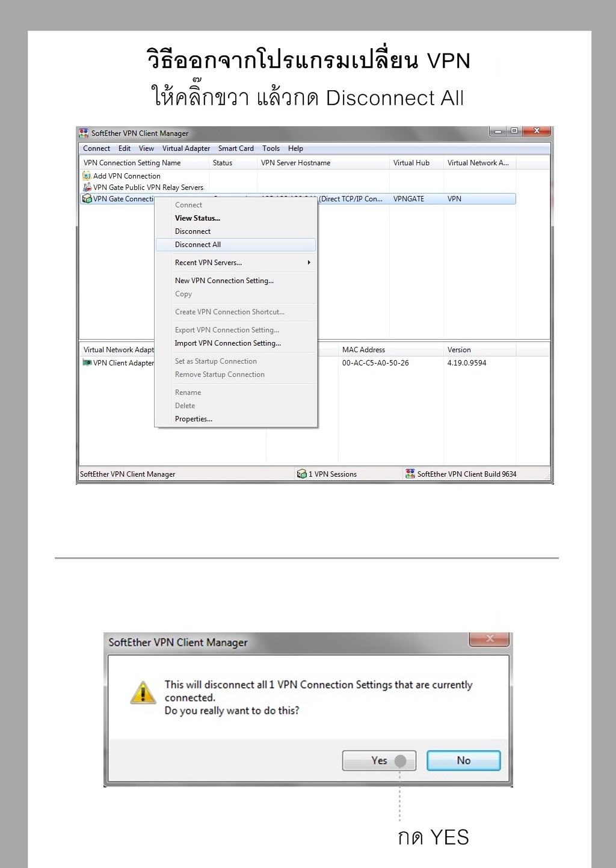Screen dimensions: 616x868
Task: Sort by VPN Server Hostname column
Action: click(x=323, y=163)
